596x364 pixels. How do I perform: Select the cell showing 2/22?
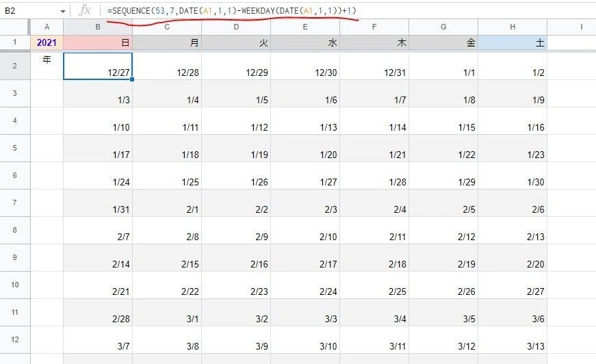tap(167, 285)
